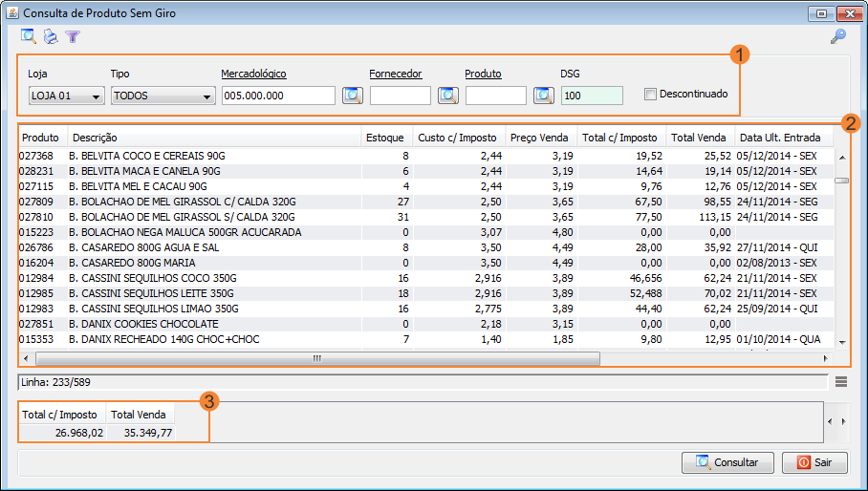Click the horizontal scrollbar thumb of the grid
The image size is (868, 491).
pos(316,359)
